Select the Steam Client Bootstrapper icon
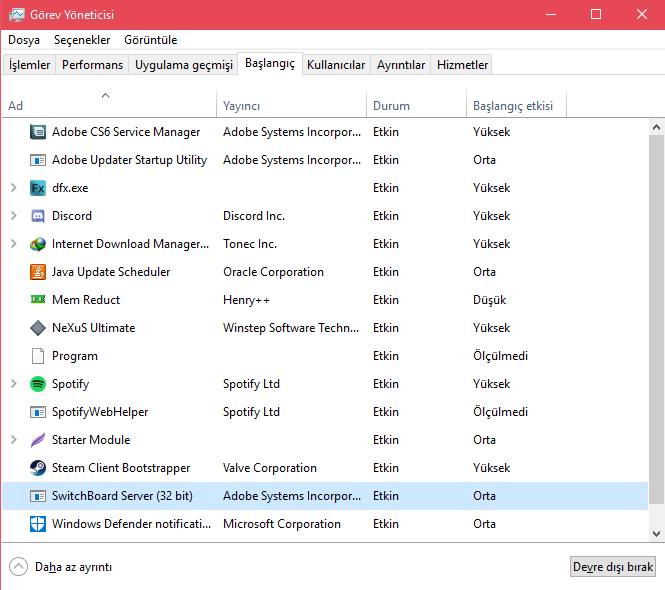665x590 pixels. (x=38, y=468)
